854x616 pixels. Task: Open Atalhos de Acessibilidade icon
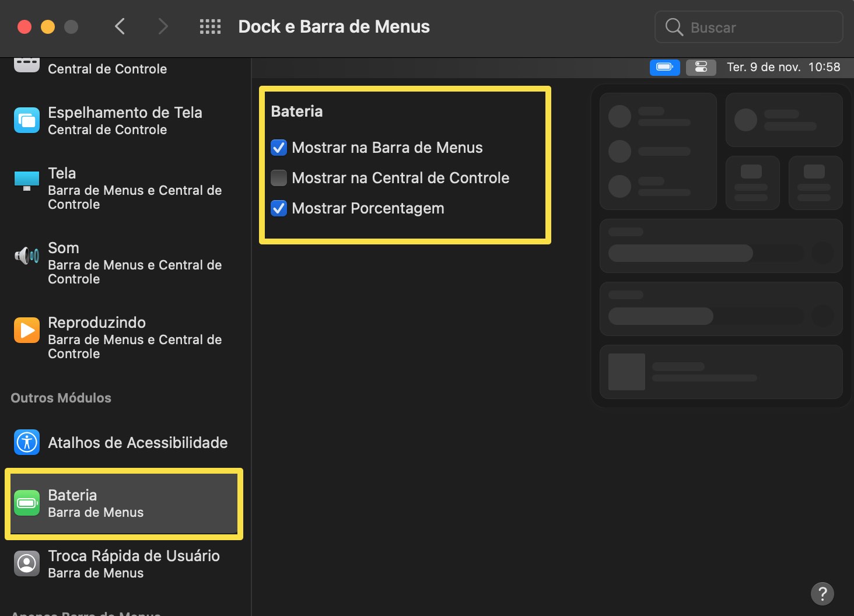point(27,442)
